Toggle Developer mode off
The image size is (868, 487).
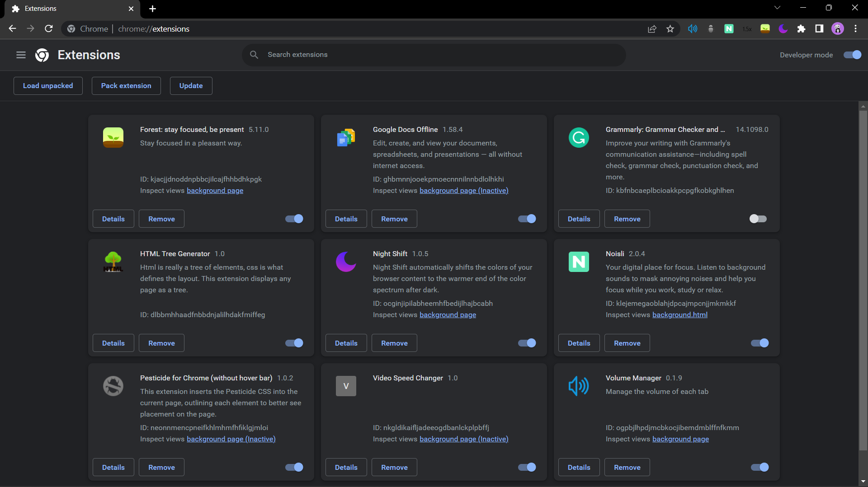(x=852, y=55)
